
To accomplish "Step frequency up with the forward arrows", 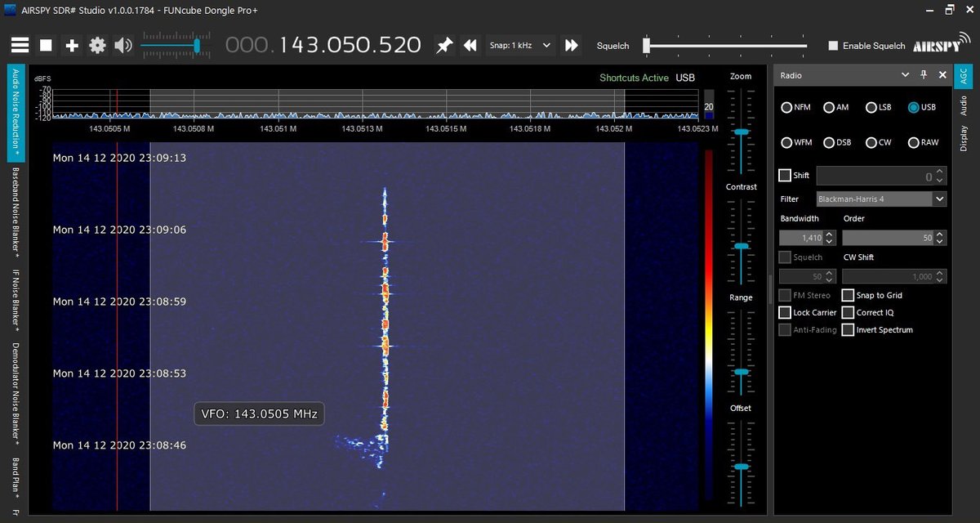I will (572, 46).
